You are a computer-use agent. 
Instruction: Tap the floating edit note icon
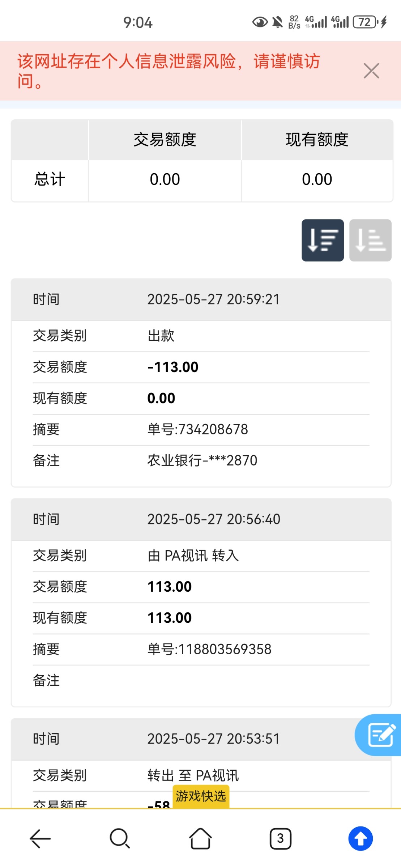click(x=380, y=735)
